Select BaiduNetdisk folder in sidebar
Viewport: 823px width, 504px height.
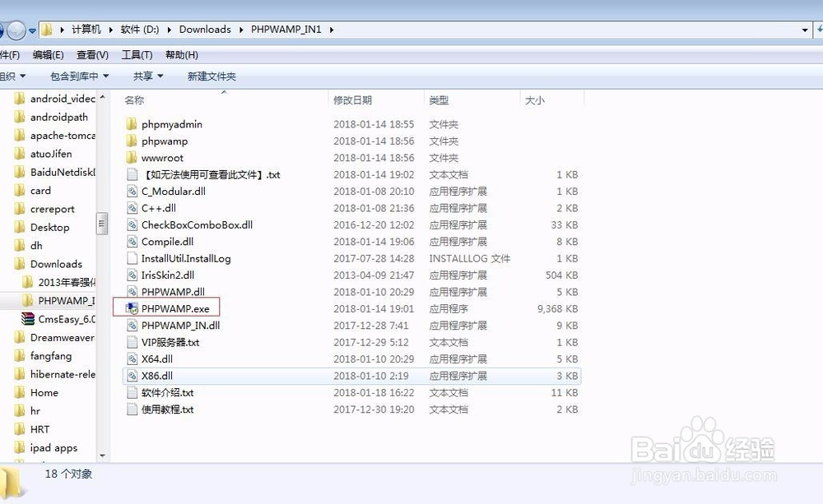[55, 172]
